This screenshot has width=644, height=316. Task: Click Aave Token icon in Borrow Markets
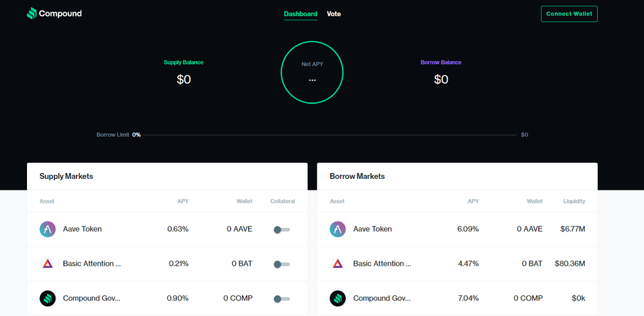pyautogui.click(x=337, y=229)
